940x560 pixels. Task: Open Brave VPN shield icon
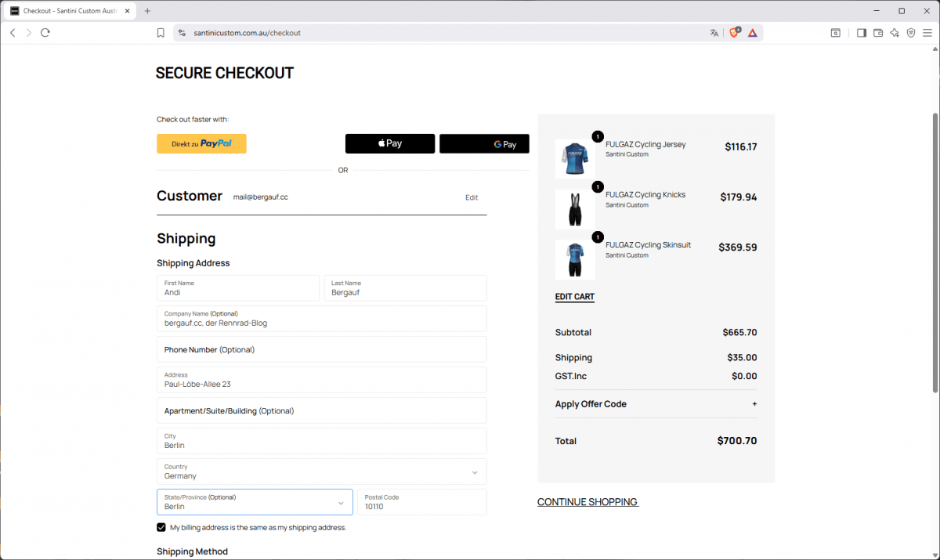[x=911, y=33]
